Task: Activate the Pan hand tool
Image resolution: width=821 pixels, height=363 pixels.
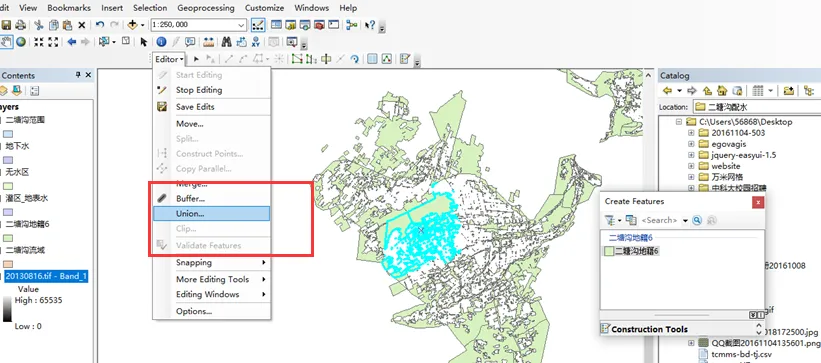Action: point(6,42)
